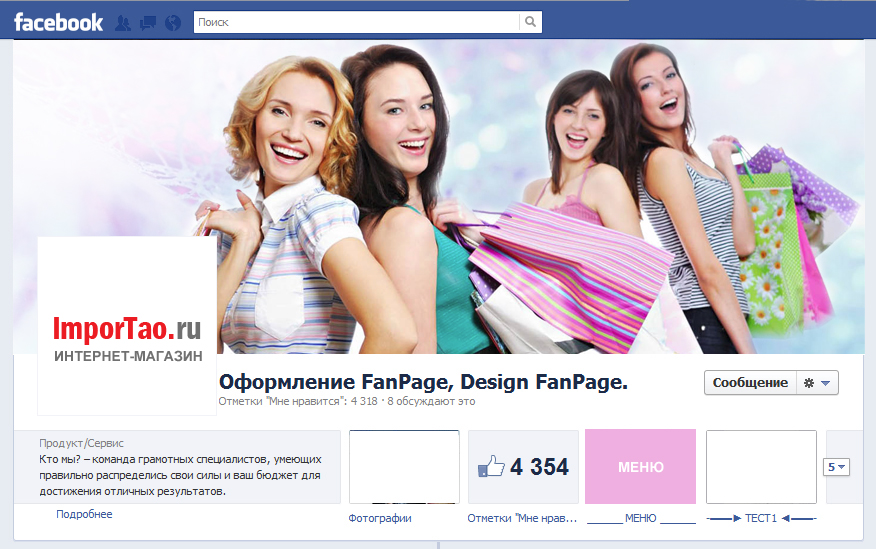Open the Фотографии thumbnail box
The height and width of the screenshot is (549, 876).
pos(404,467)
